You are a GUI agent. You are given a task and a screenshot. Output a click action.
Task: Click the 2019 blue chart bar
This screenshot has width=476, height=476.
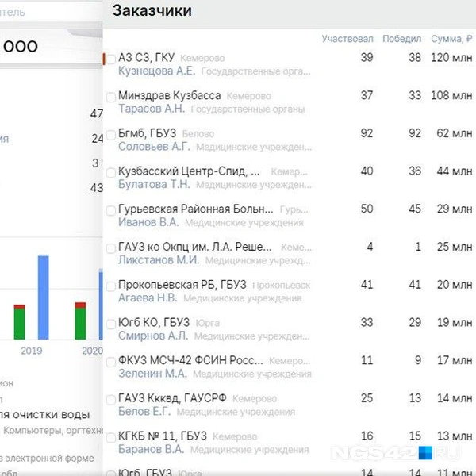click(x=43, y=297)
